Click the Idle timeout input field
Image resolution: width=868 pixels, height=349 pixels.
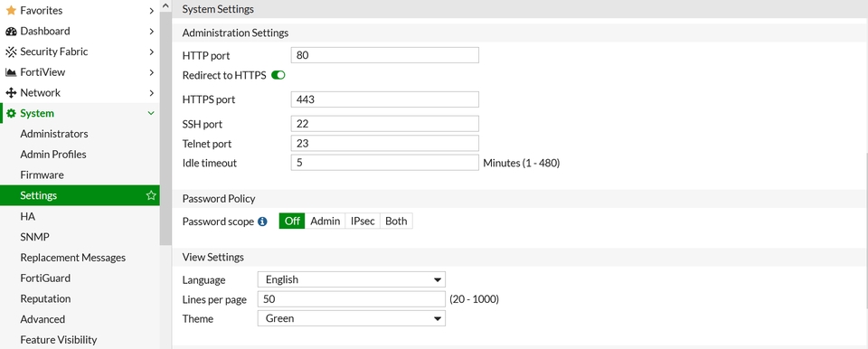[x=384, y=163]
